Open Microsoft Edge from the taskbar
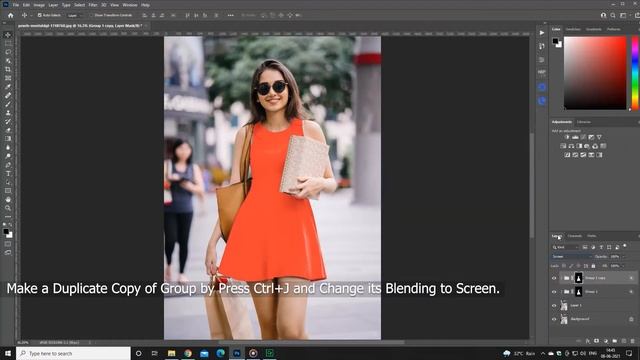 click(x=220, y=353)
